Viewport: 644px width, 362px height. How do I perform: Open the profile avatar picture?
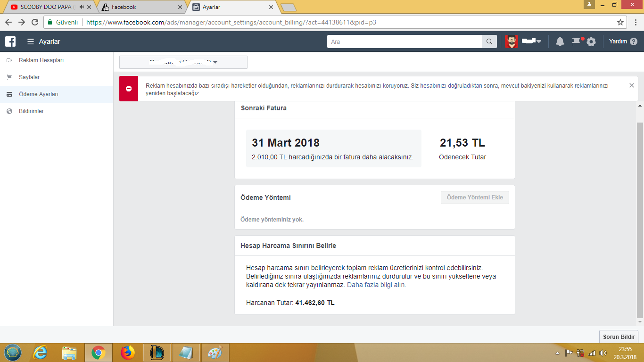512,41
